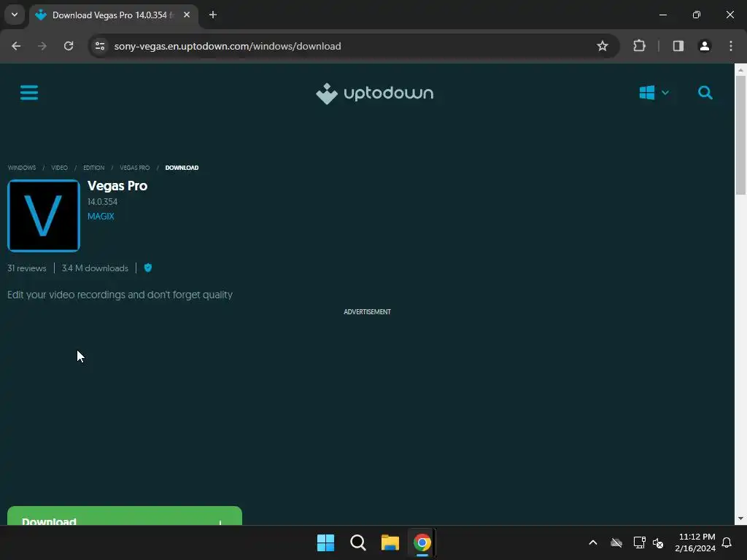The width and height of the screenshot is (747, 560).
Task: Expand the Windows platform selector
Action: (654, 93)
